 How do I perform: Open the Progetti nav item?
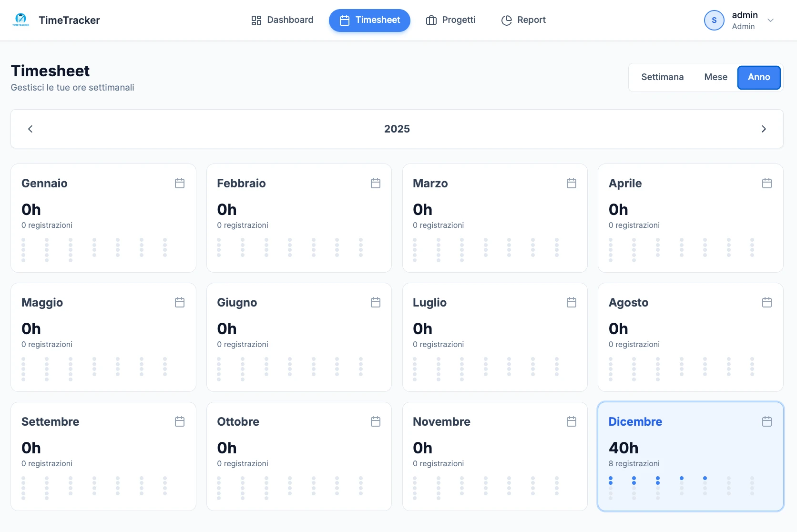[x=450, y=20]
